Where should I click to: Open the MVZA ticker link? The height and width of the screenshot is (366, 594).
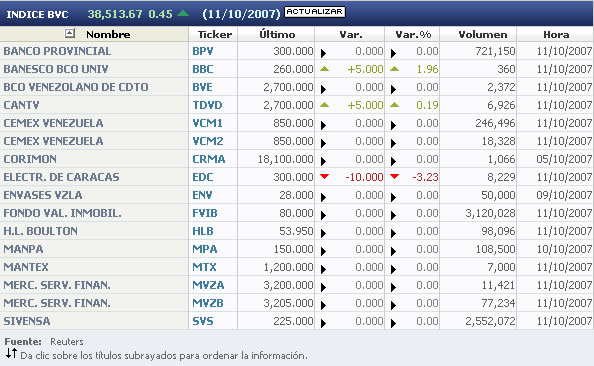tap(208, 285)
